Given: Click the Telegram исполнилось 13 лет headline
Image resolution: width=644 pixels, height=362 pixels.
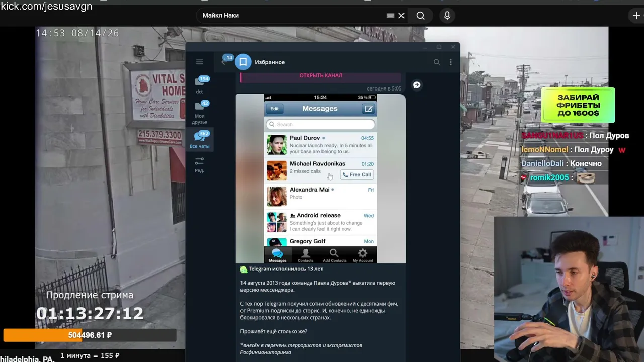Looking at the screenshot, I should tap(286, 269).
